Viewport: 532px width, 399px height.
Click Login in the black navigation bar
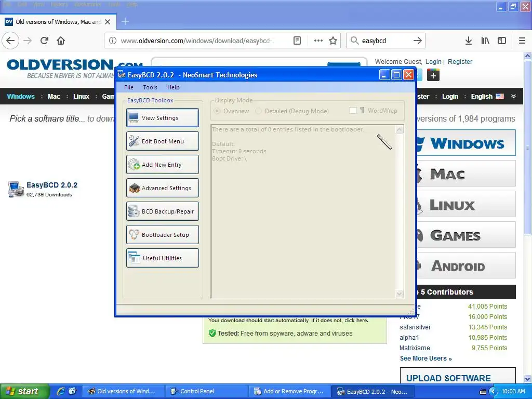tap(450, 96)
